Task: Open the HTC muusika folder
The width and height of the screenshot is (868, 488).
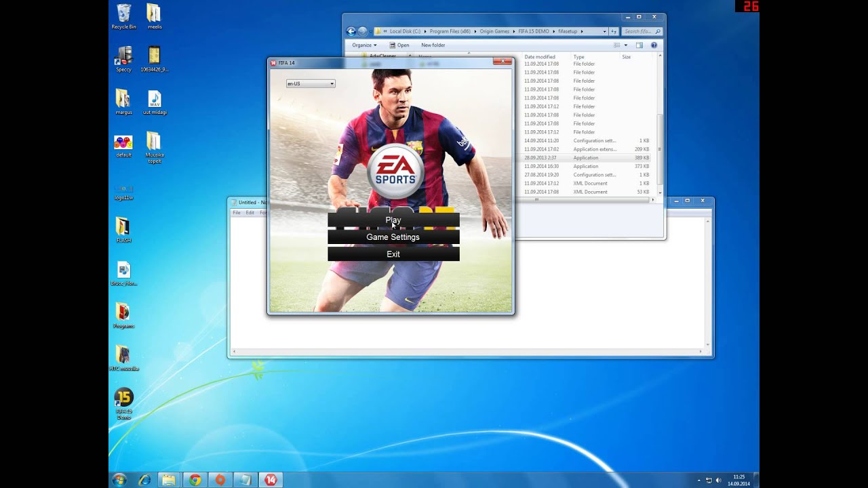Action: (124, 359)
